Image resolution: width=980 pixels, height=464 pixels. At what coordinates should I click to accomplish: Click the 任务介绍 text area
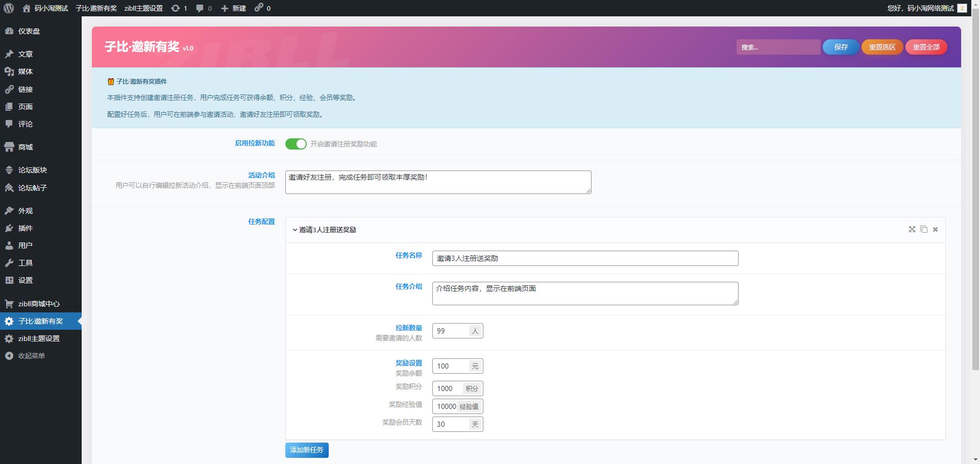(585, 294)
